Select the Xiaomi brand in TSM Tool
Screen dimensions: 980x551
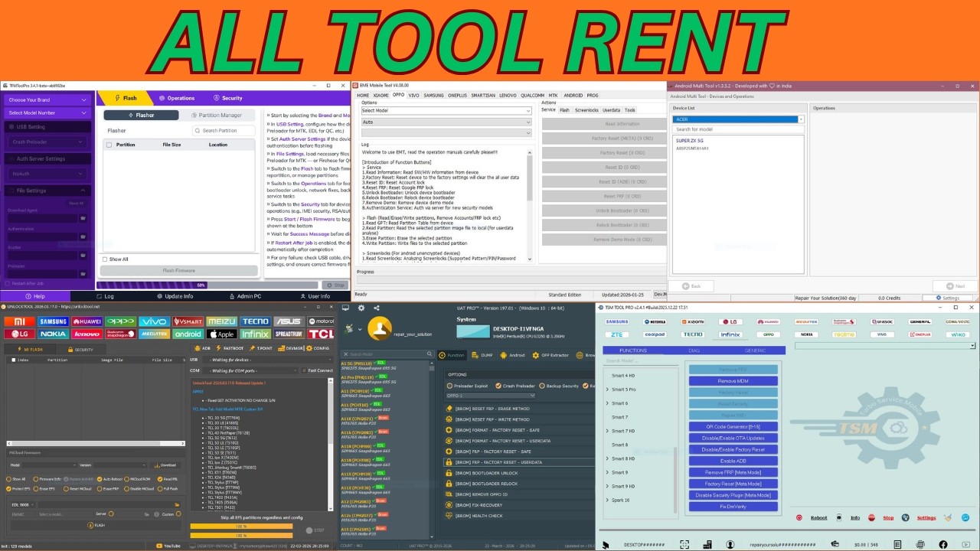click(x=693, y=321)
